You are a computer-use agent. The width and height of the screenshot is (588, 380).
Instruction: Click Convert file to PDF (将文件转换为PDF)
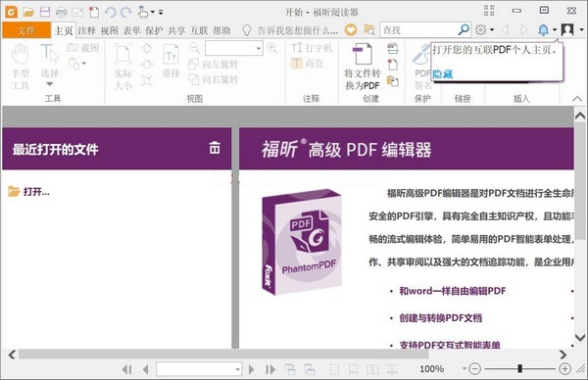click(363, 67)
